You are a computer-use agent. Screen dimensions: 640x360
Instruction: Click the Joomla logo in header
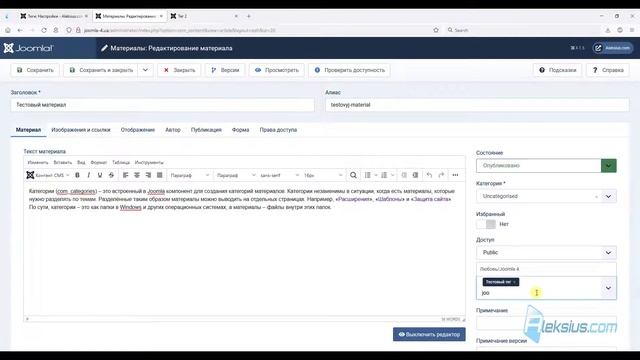29,48
